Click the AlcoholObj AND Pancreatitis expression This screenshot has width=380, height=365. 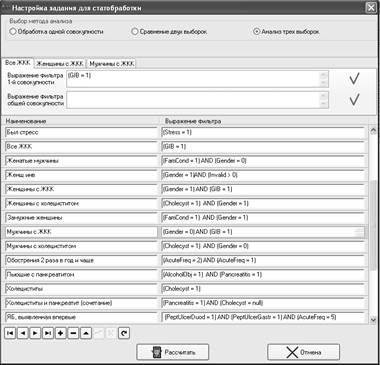[263, 275]
